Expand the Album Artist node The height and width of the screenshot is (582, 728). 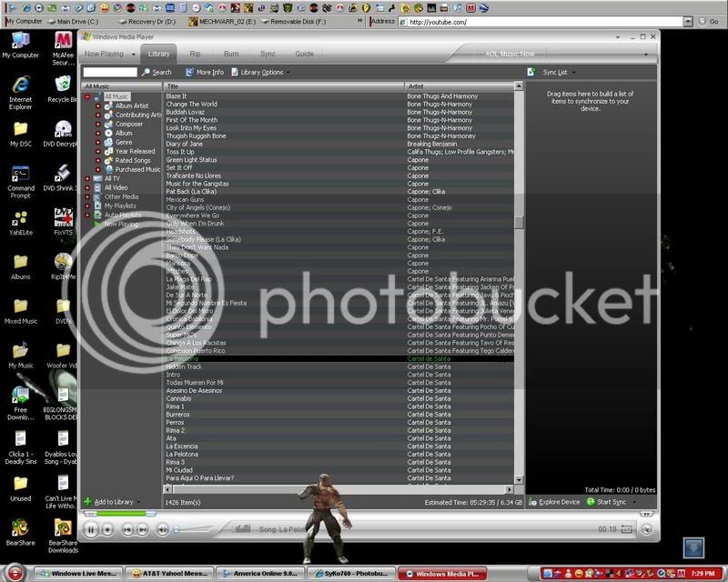pyautogui.click(x=98, y=105)
